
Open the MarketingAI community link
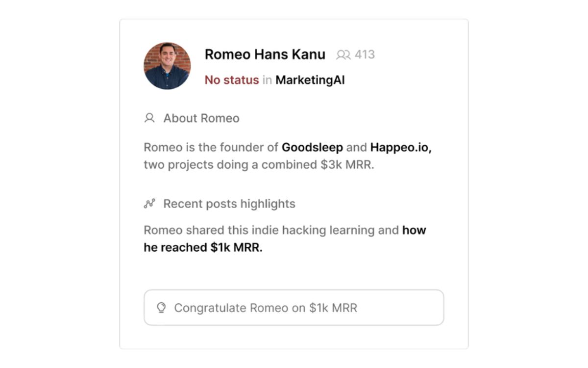pos(310,80)
